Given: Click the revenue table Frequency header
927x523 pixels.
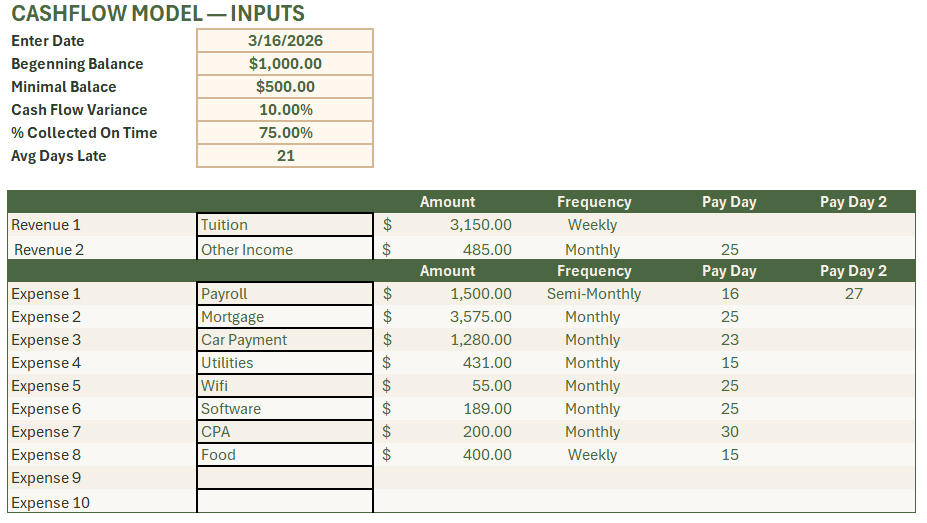Looking at the screenshot, I should point(594,202).
